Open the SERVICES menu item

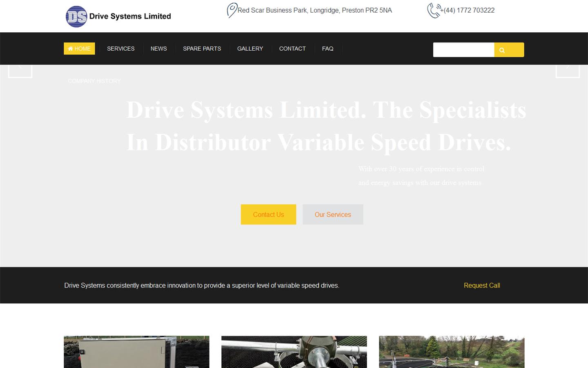tap(121, 49)
